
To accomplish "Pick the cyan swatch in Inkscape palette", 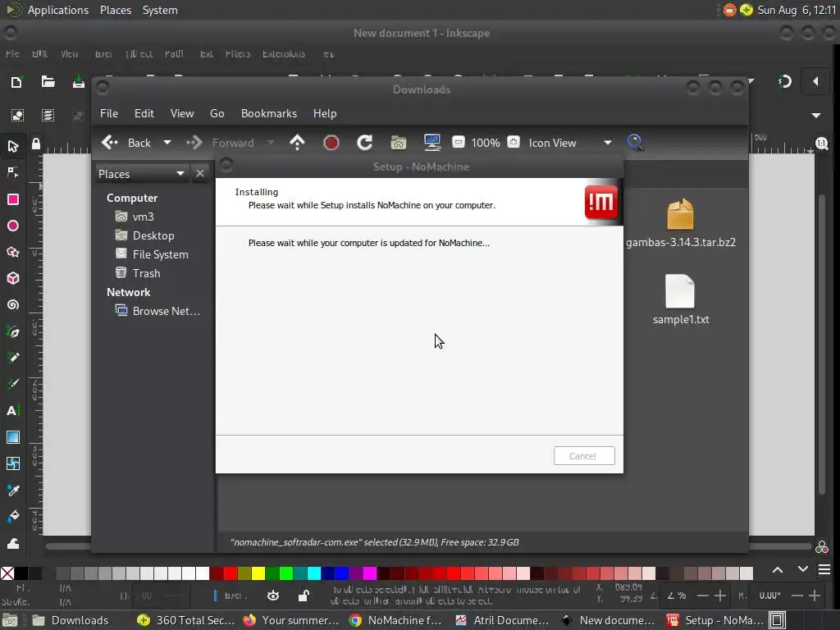I will (314, 573).
